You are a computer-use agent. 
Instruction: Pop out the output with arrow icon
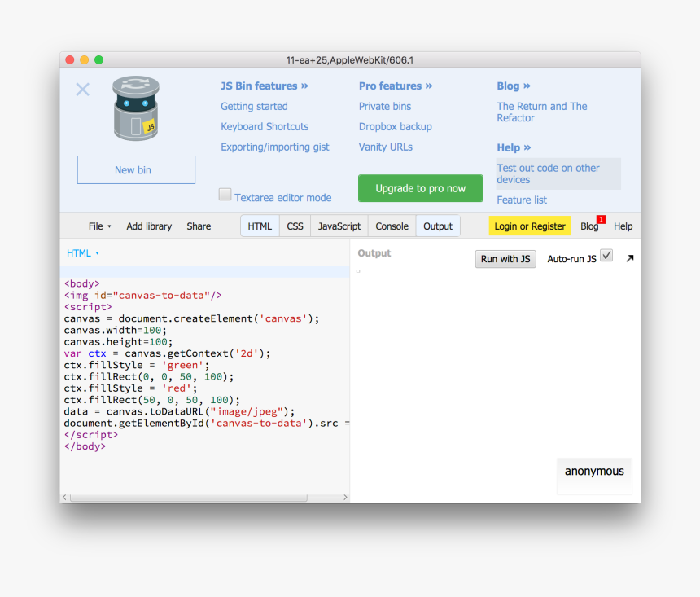click(x=630, y=258)
